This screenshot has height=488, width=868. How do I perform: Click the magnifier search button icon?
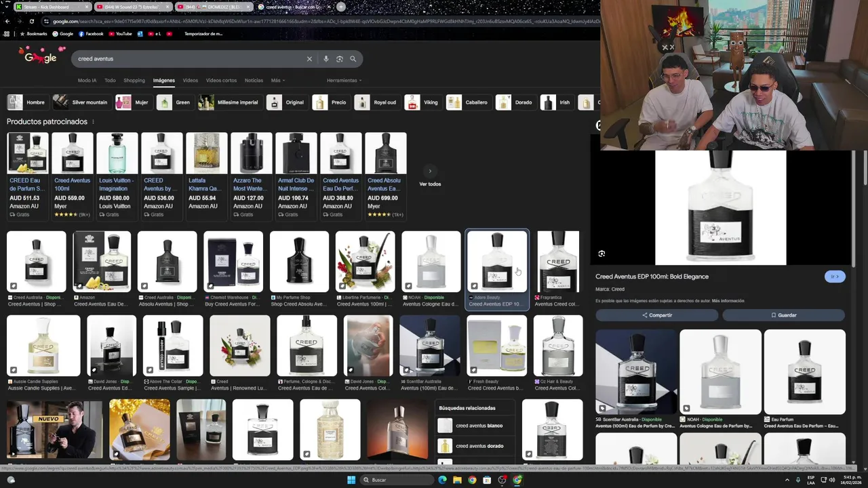[x=353, y=59]
